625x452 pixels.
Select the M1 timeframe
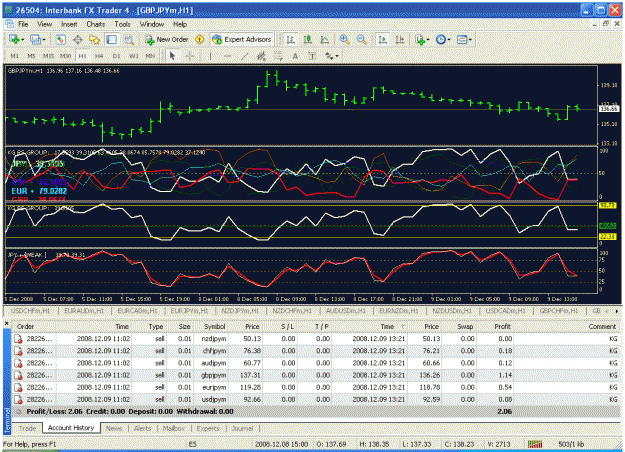(14, 56)
